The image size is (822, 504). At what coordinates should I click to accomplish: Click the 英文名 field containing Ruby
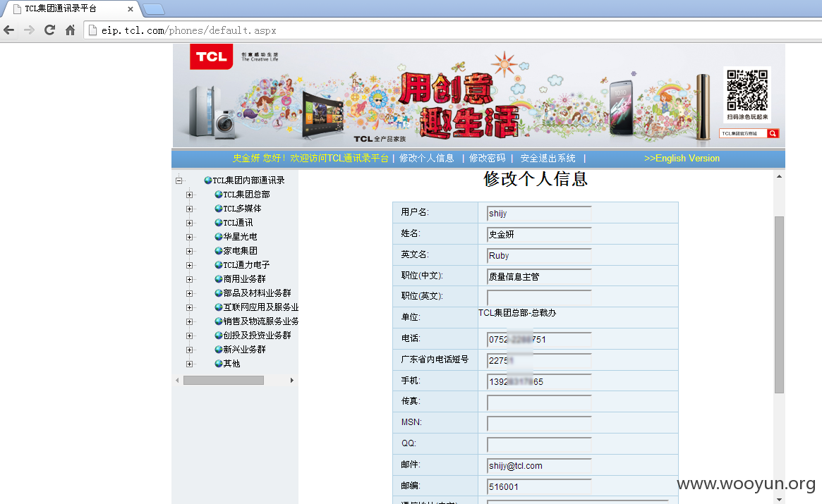click(539, 256)
